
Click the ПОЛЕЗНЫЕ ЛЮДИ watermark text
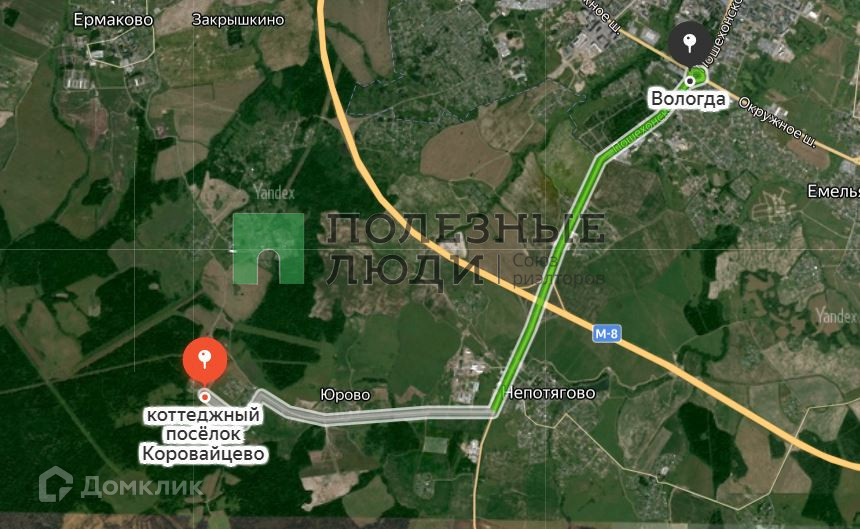click(465, 249)
